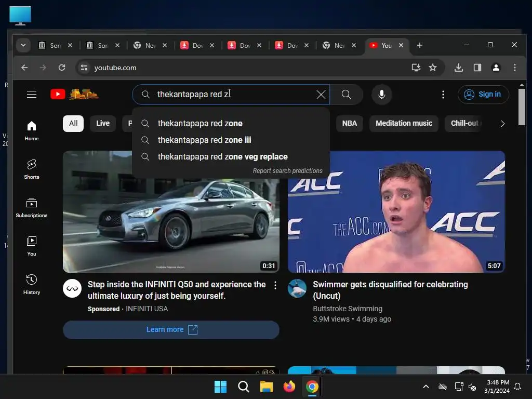Reload the page
Image resolution: width=532 pixels, height=399 pixels.
tap(62, 68)
